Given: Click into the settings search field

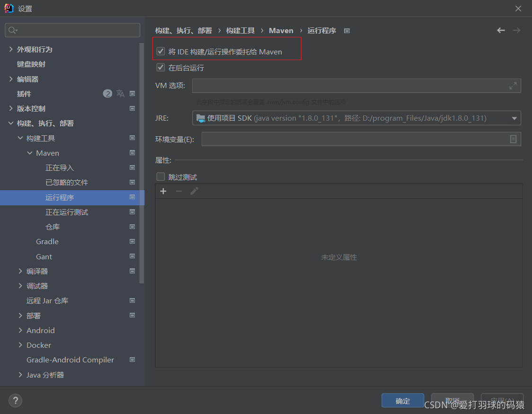Looking at the screenshot, I should pyautogui.click(x=72, y=30).
